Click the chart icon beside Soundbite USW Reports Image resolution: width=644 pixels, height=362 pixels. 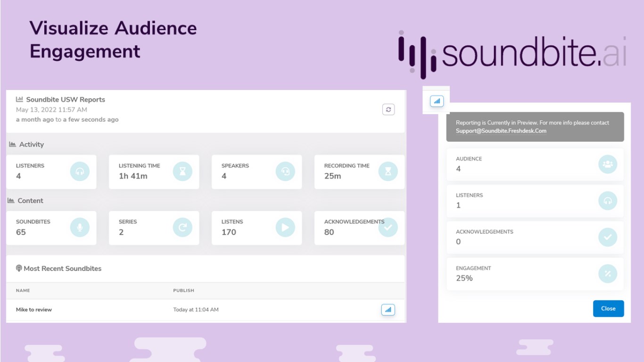tap(19, 99)
